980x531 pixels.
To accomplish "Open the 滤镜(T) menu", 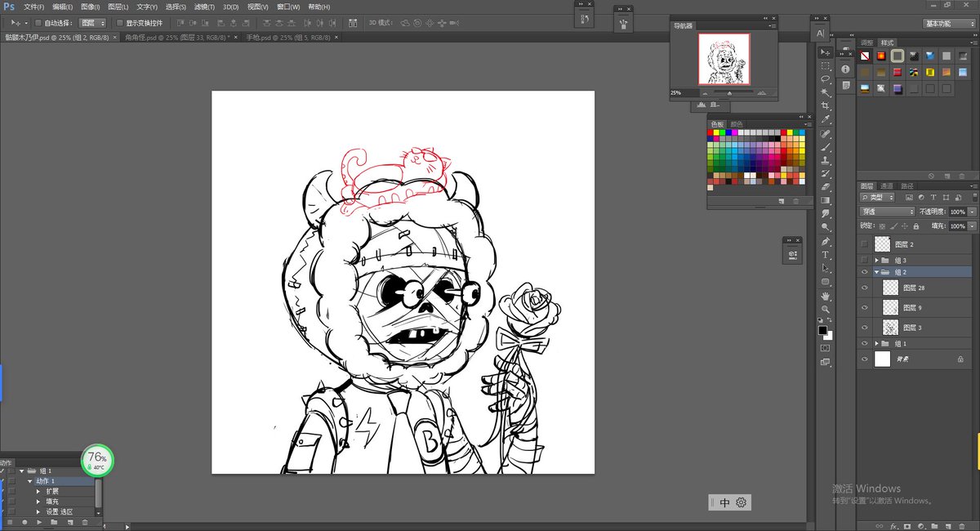I will [206, 7].
